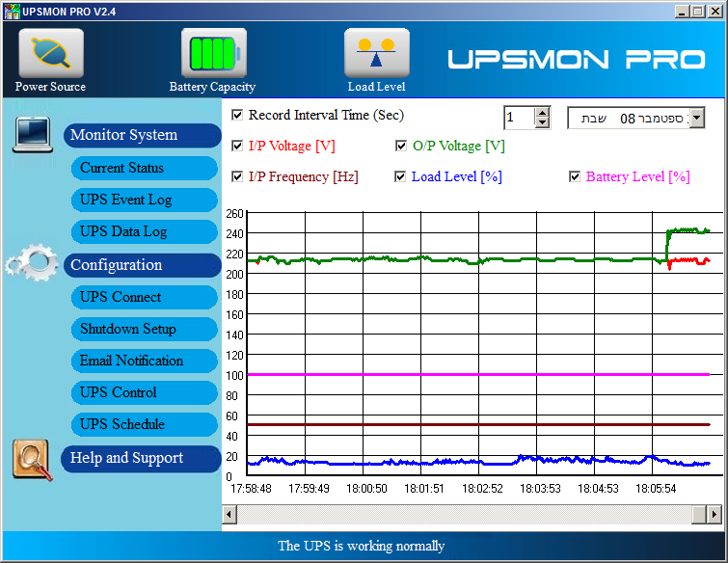Click the Power Source label text
The height and width of the screenshot is (563, 728).
50,87
